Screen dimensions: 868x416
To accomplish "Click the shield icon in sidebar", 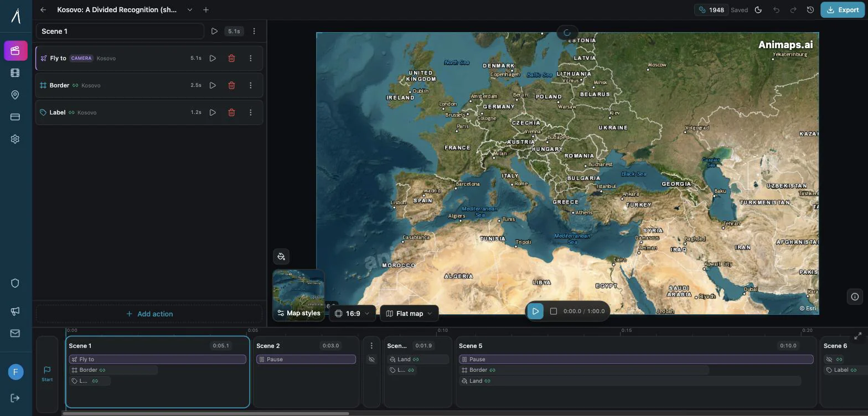I will click(x=15, y=283).
